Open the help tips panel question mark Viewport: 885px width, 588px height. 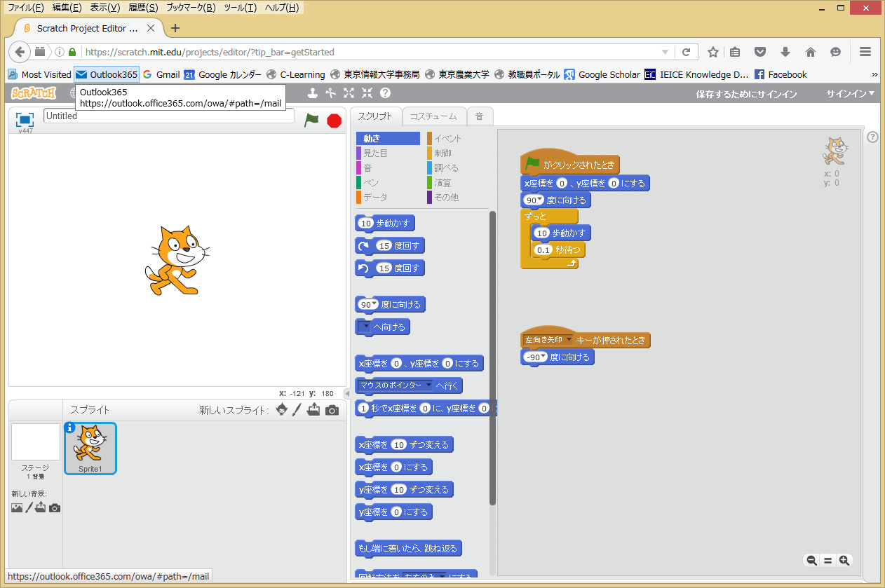coord(872,137)
